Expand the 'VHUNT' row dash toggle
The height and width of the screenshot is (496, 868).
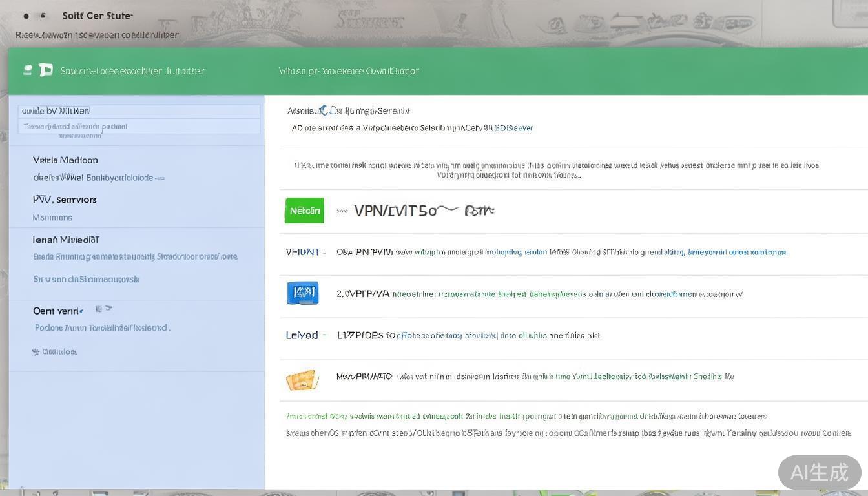point(324,253)
